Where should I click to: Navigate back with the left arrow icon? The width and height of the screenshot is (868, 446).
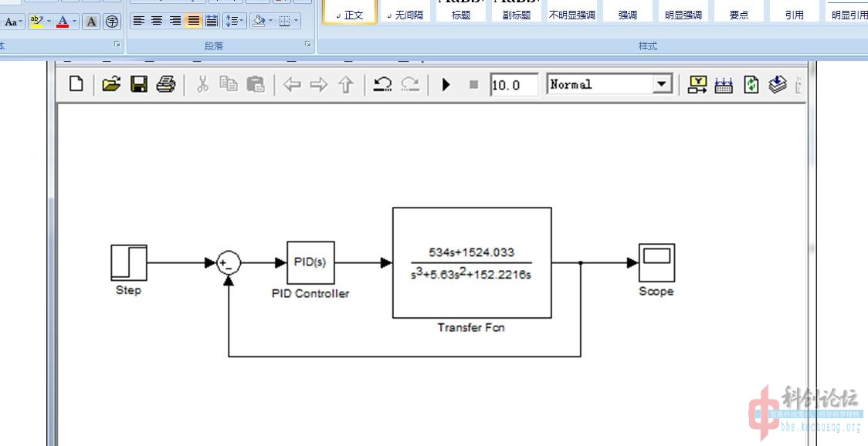tap(292, 85)
